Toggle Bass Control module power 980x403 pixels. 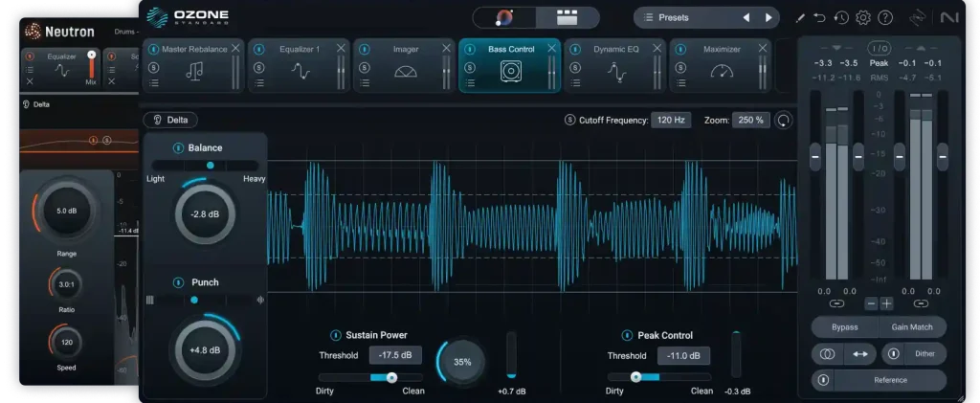[469, 50]
